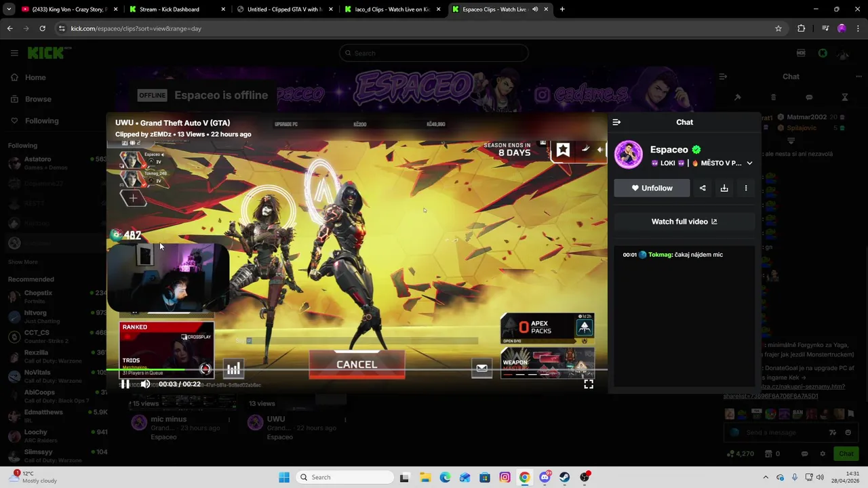Image resolution: width=868 pixels, height=488 pixels.
Task: Open OBS Studio from taskbar
Action: [585, 477]
